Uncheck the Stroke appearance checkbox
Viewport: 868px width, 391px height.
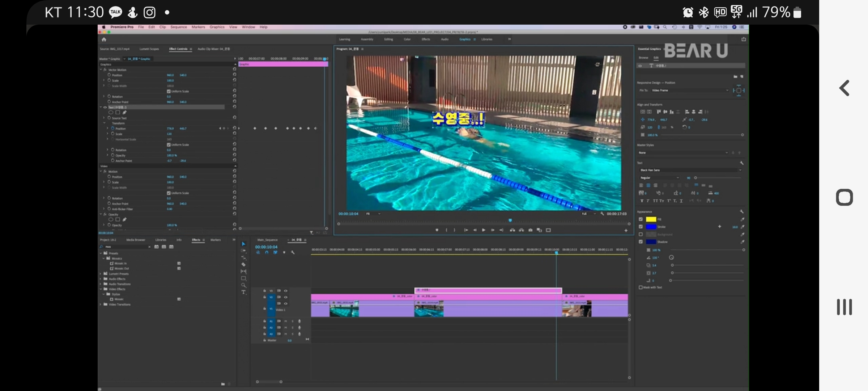click(x=641, y=227)
